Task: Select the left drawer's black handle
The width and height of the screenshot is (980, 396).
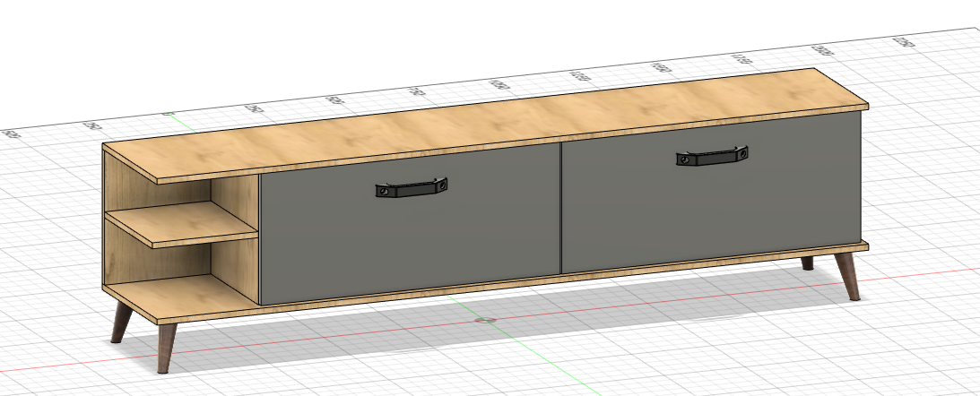Action: (x=412, y=187)
